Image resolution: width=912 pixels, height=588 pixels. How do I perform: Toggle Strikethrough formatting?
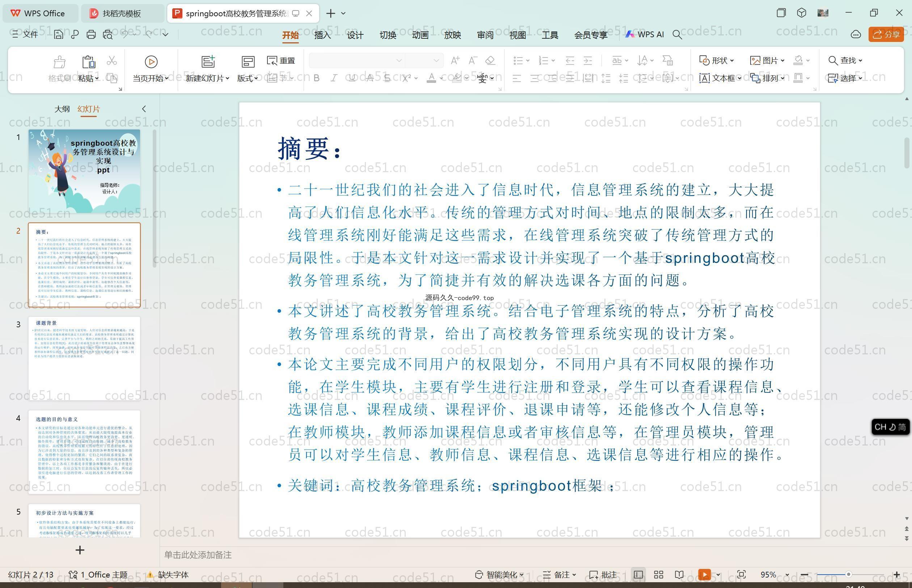click(370, 78)
